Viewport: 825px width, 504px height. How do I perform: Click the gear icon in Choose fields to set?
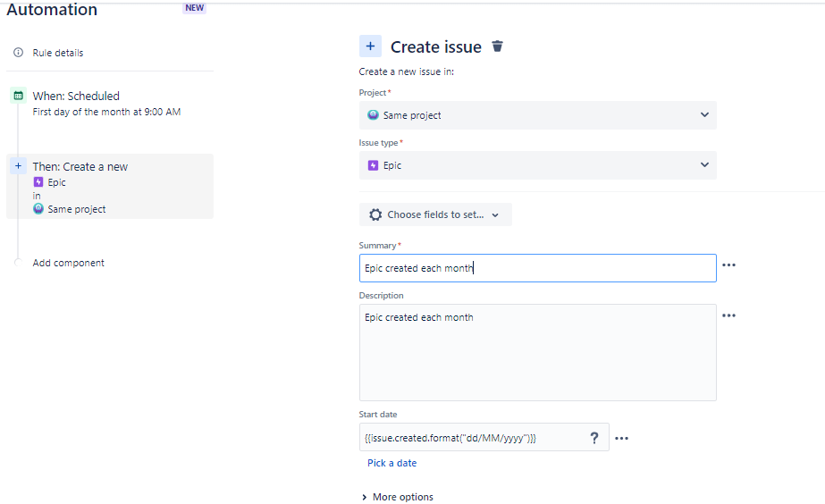375,214
